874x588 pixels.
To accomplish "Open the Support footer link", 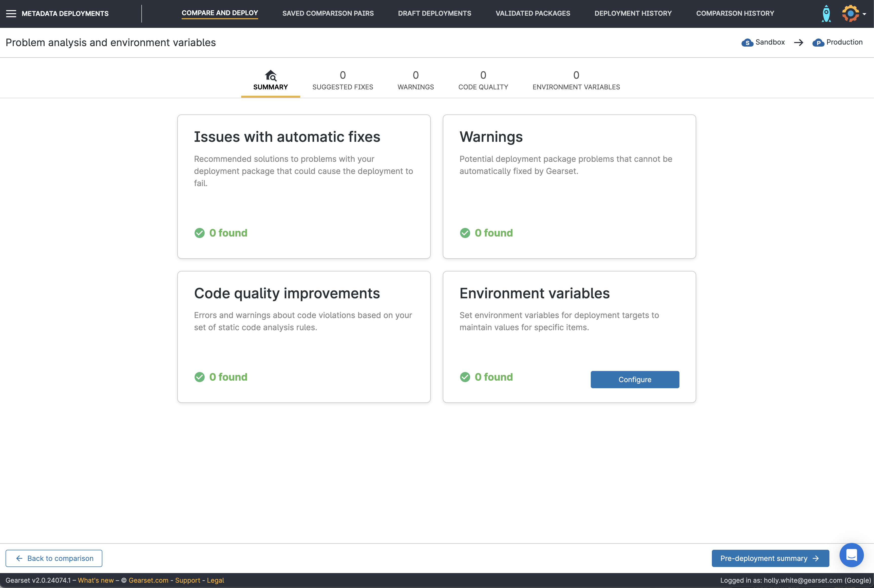I will [187, 580].
